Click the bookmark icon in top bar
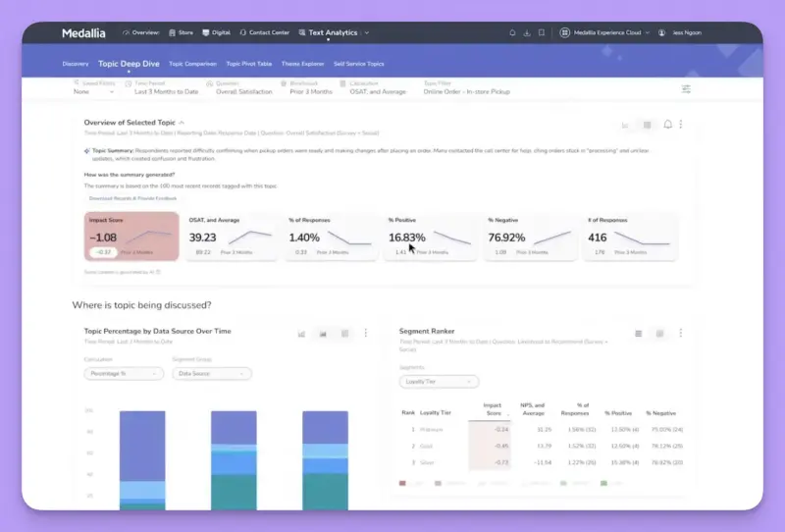 (x=542, y=32)
